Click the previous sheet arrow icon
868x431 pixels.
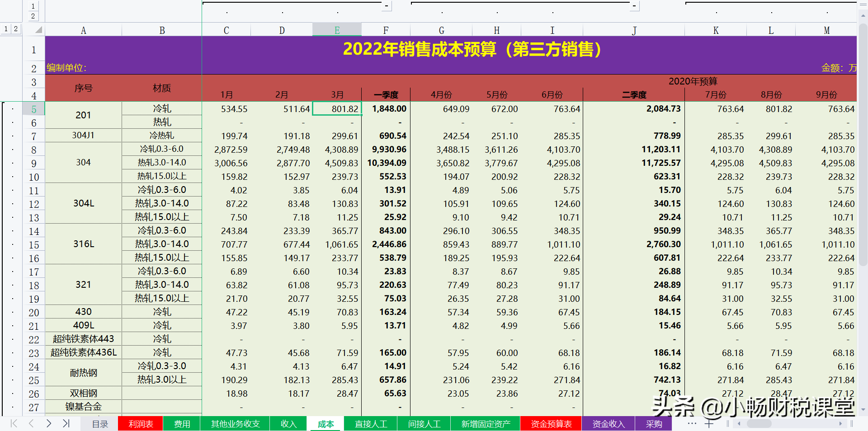pos(31,424)
